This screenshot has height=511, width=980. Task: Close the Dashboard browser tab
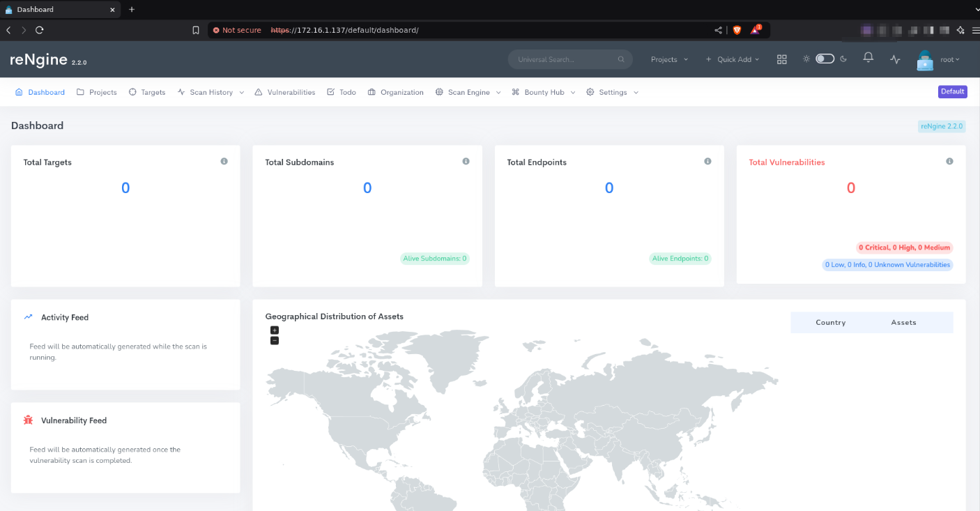111,10
